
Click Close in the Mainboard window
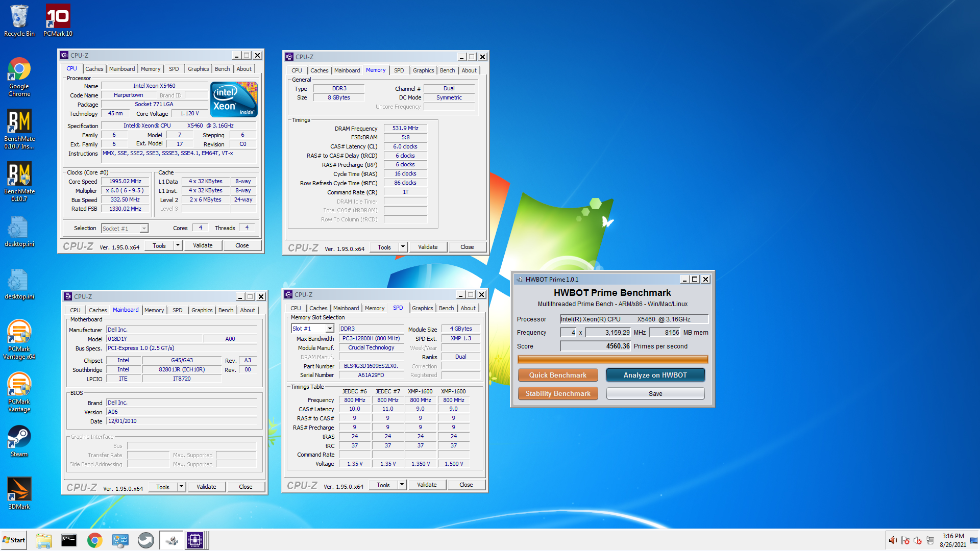point(246,487)
